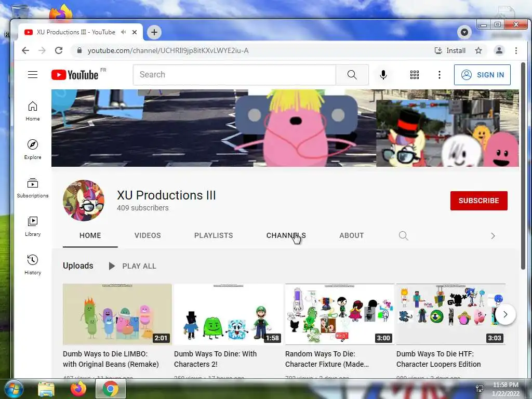The width and height of the screenshot is (532, 399).
Task: Start voice search with microphone icon
Action: pos(383,75)
